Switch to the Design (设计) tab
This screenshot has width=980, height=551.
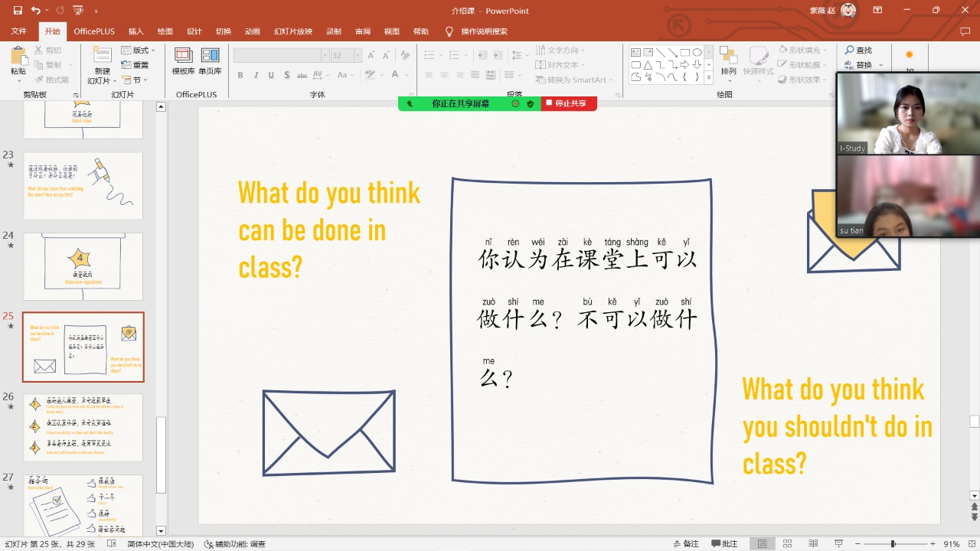pyautogui.click(x=194, y=31)
